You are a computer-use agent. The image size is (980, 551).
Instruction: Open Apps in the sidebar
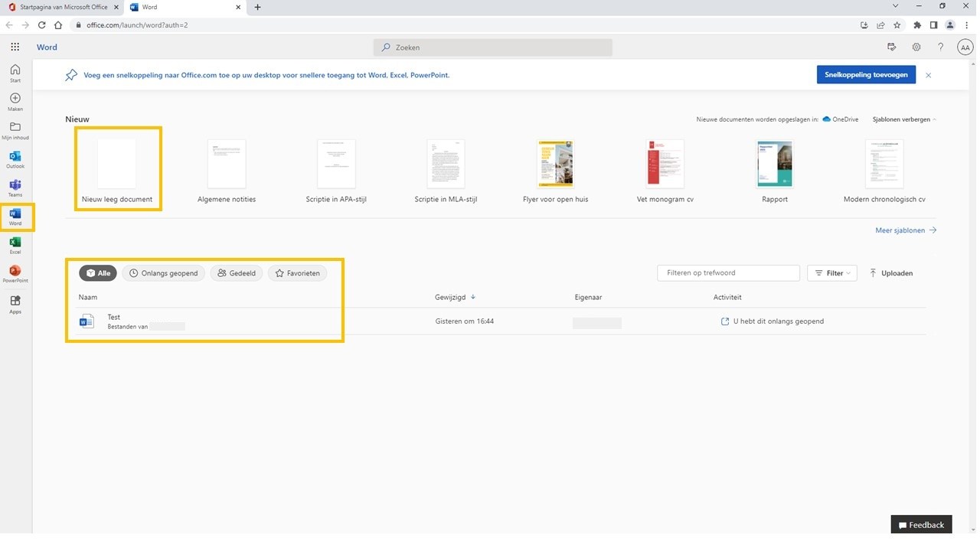click(15, 305)
